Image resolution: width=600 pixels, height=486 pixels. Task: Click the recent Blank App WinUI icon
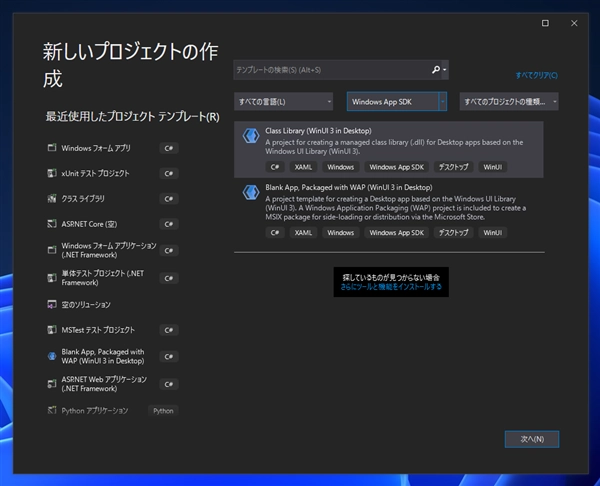52,356
